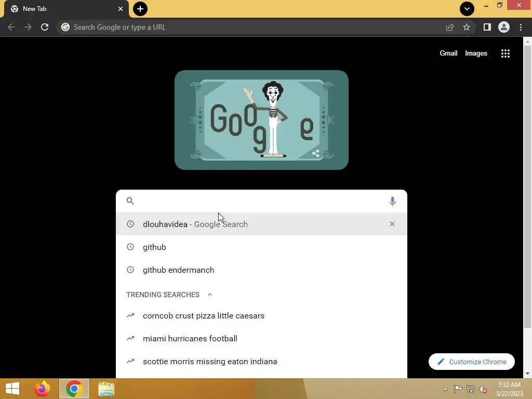Reload the page with the refresh icon
532x399 pixels.
point(45,27)
